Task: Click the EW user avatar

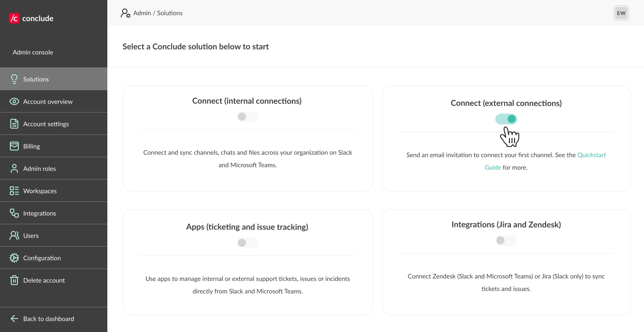Action: pos(621,13)
